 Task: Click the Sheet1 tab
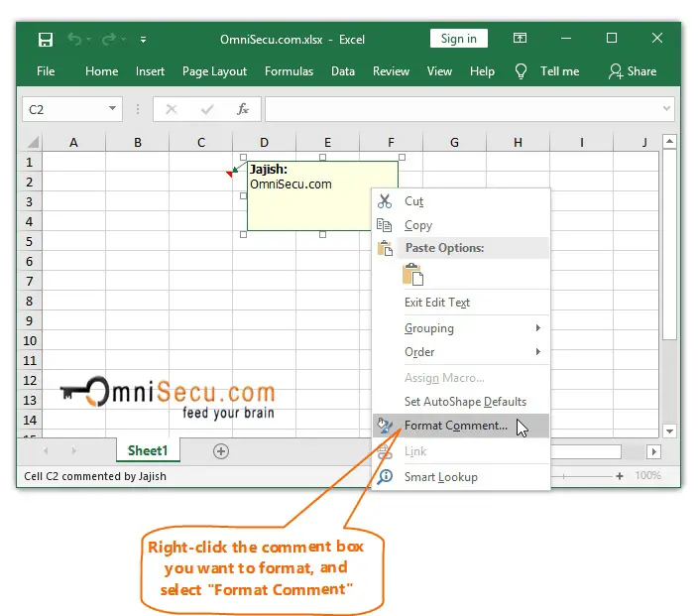pos(148,450)
